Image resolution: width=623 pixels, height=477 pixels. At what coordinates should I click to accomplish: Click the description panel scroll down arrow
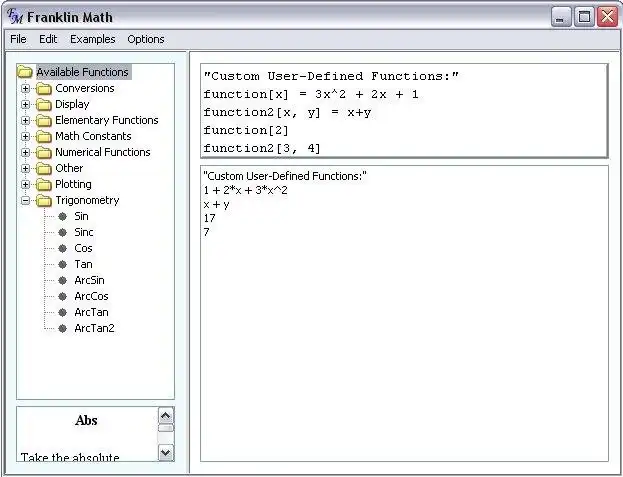pyautogui.click(x=166, y=452)
